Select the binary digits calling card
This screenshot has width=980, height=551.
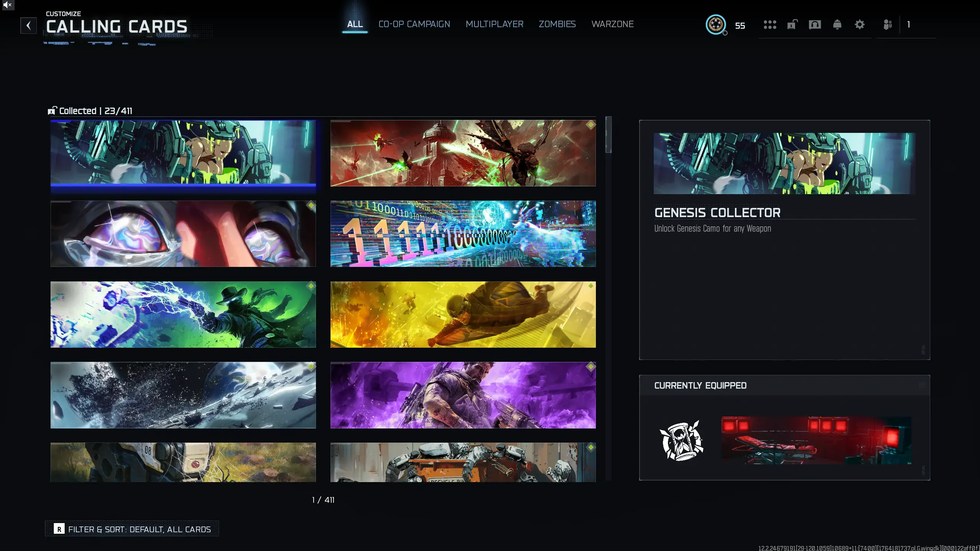(x=463, y=234)
